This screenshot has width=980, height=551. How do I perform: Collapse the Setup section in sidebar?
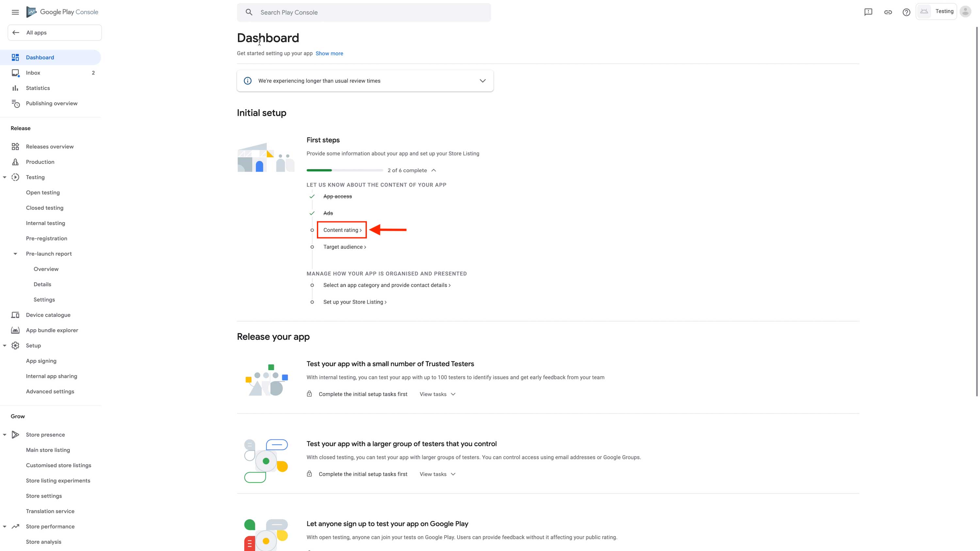coord(5,346)
